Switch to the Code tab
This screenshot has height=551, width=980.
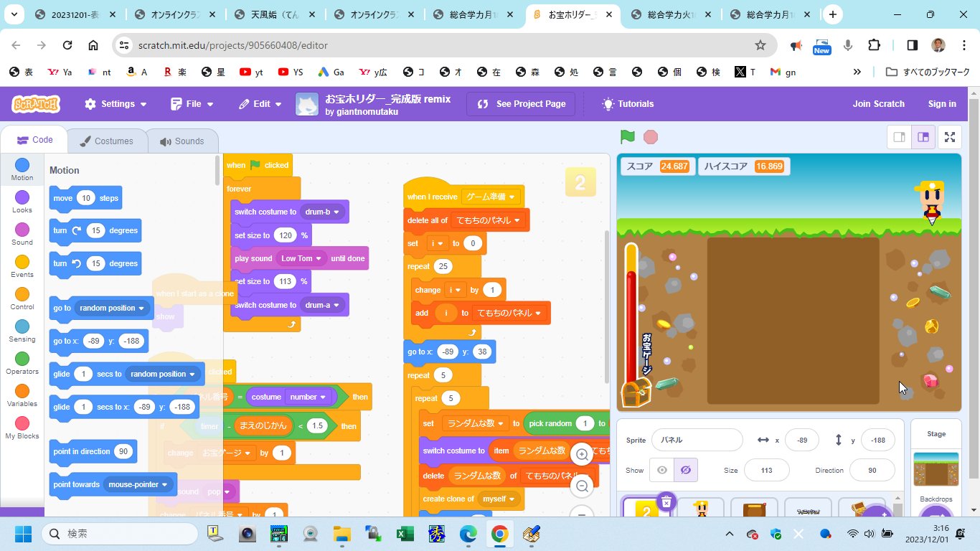pos(34,141)
